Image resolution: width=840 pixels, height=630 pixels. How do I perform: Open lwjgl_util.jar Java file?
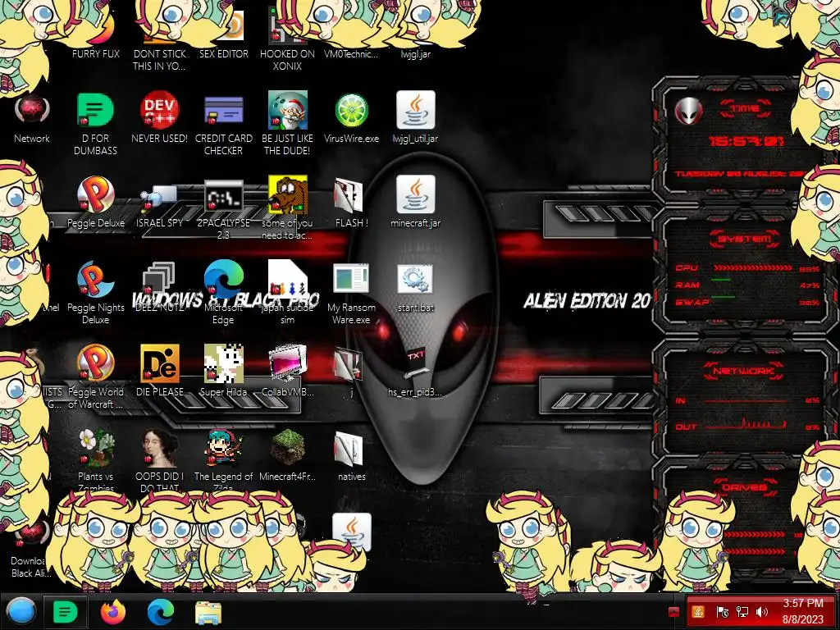click(415, 110)
